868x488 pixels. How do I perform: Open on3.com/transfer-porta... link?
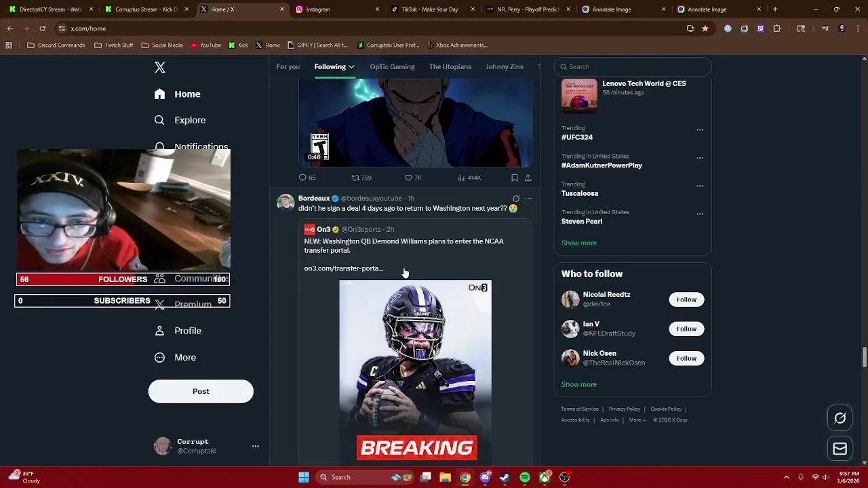[x=344, y=268]
